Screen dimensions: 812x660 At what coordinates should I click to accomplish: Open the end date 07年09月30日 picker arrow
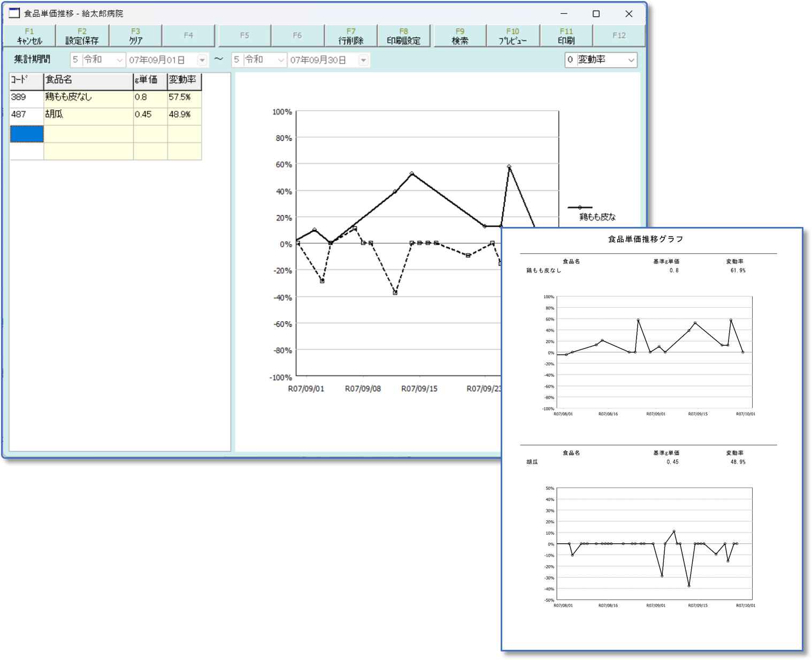tap(363, 60)
